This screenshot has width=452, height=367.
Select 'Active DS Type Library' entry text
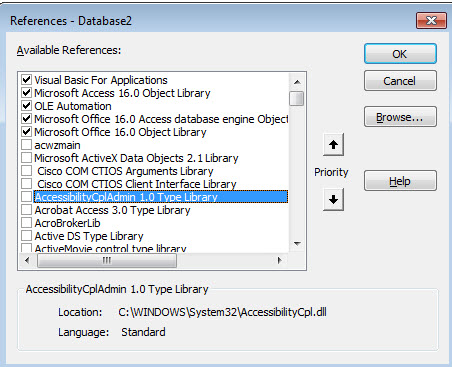89,236
